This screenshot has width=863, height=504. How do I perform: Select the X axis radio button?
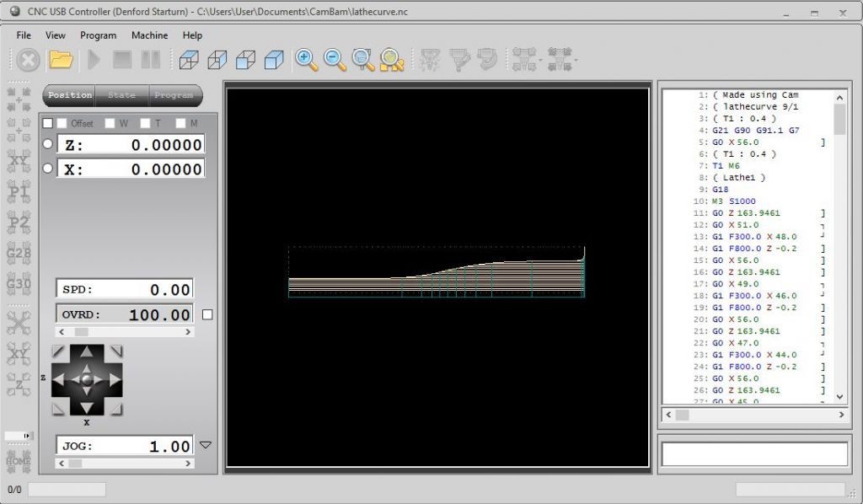click(x=48, y=169)
